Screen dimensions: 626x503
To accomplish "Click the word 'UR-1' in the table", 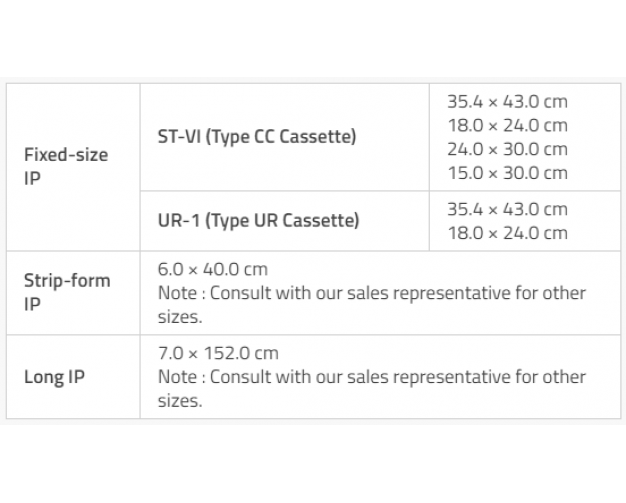I will pos(178,221).
